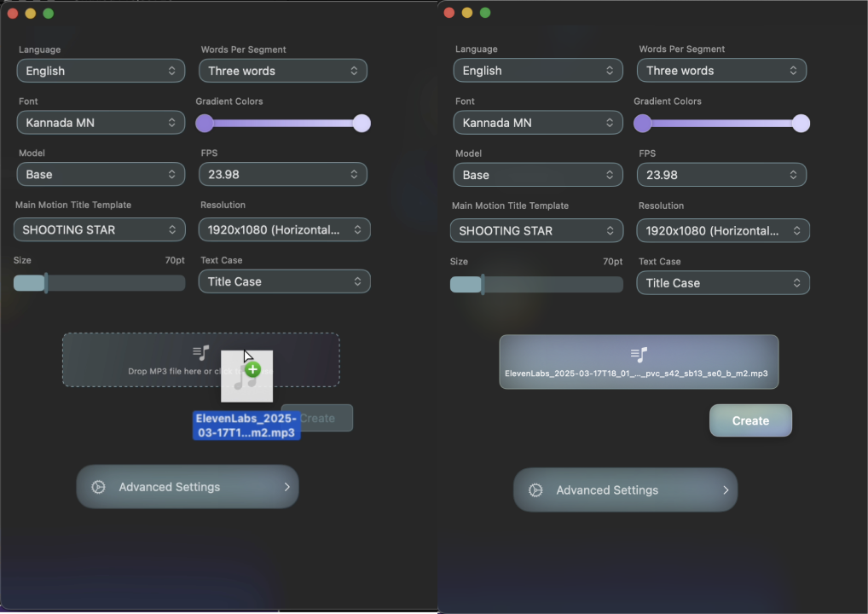The image size is (868, 614).
Task: Open the FPS dropdown set to 23.98
Action: pos(282,174)
